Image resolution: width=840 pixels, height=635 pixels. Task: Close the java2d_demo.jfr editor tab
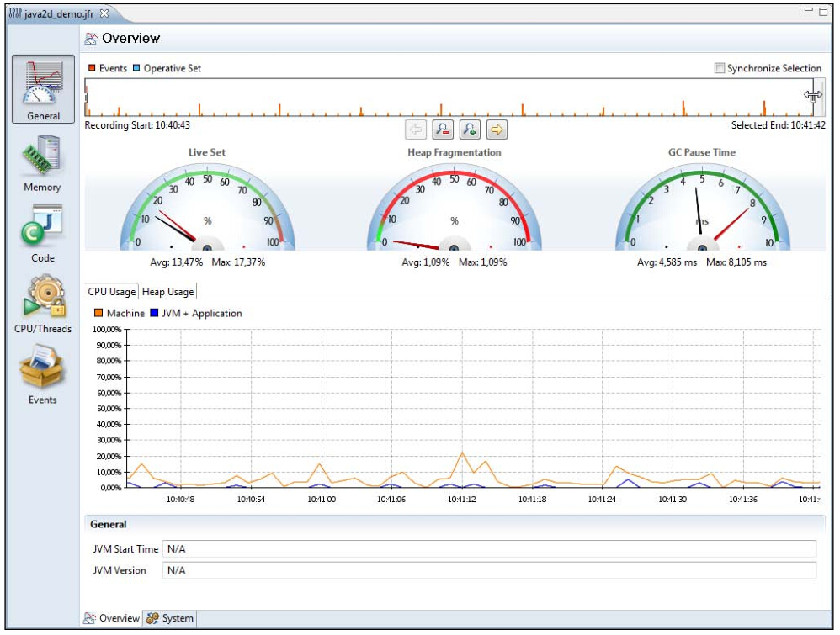coord(104,14)
